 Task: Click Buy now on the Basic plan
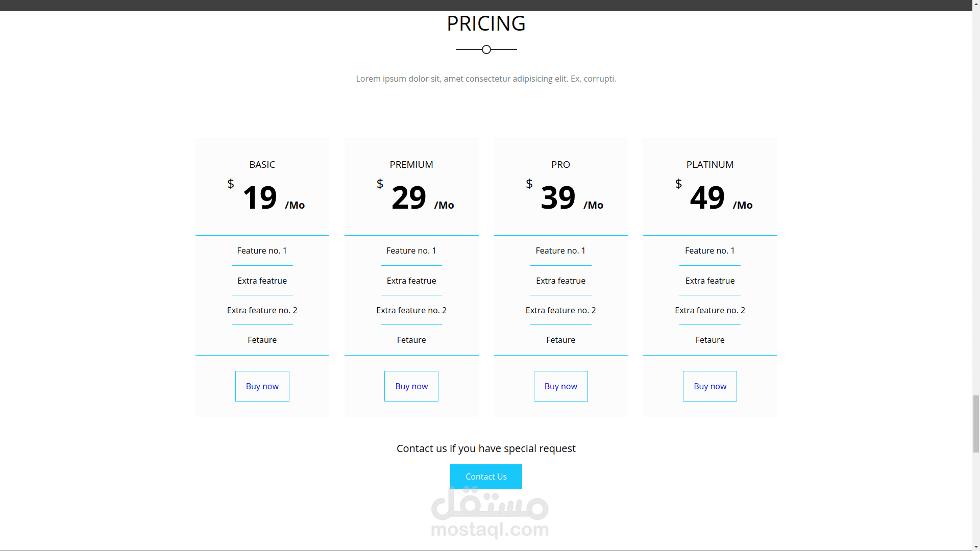pyautogui.click(x=262, y=386)
